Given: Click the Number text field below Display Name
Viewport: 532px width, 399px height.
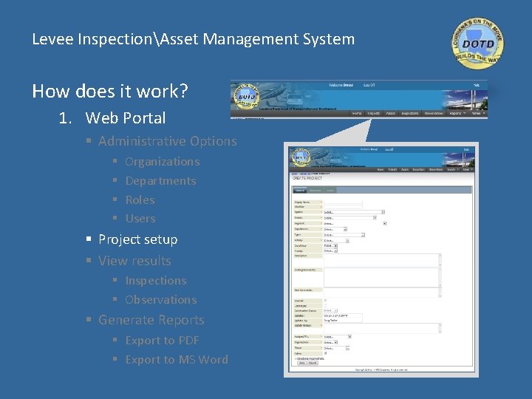Looking at the screenshot, I should [343, 207].
